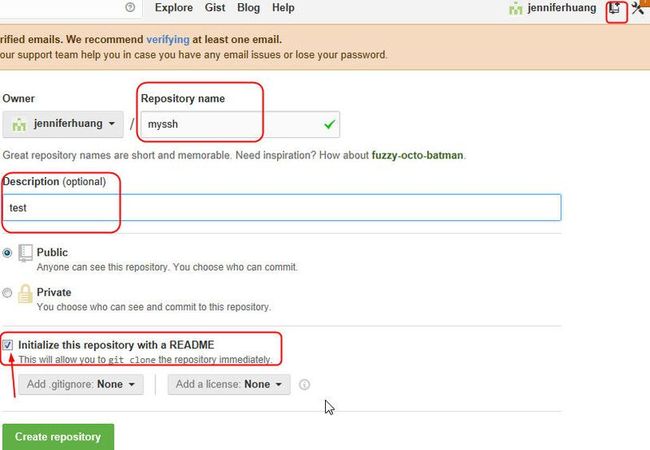Click the license info icon

[304, 385]
